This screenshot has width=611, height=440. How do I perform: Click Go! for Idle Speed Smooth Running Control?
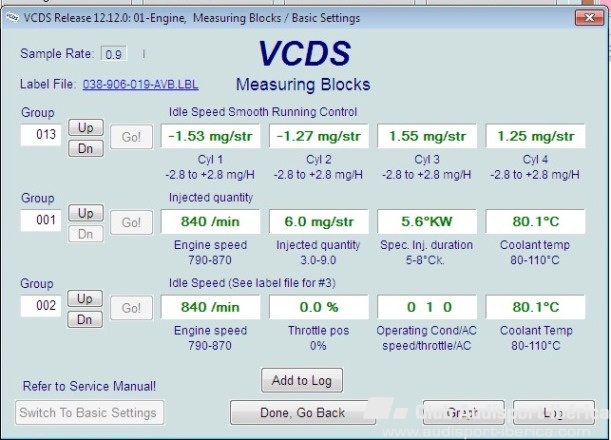click(131, 137)
